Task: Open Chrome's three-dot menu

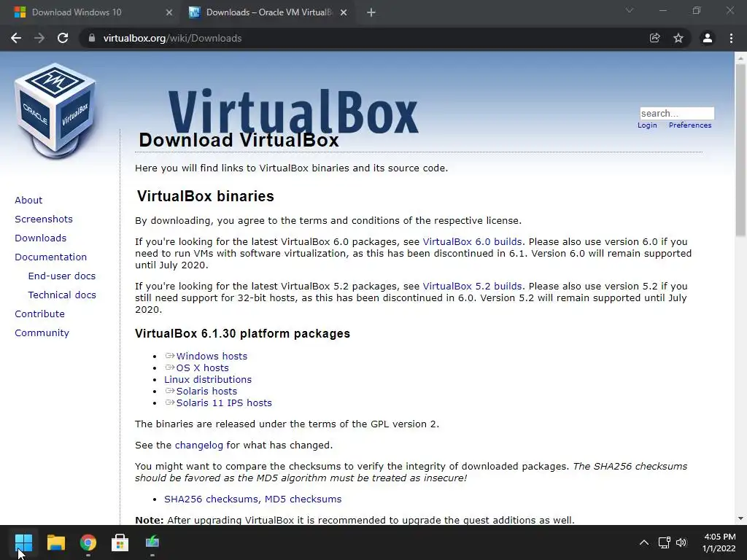Action: point(731,38)
